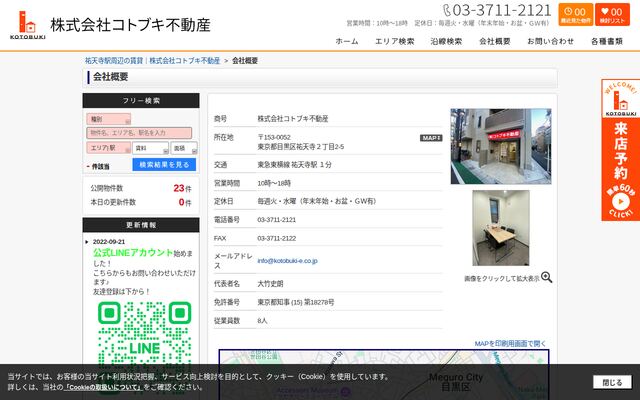
Task: Click the FAX number 03-3711-2122
Action: pos(277,238)
